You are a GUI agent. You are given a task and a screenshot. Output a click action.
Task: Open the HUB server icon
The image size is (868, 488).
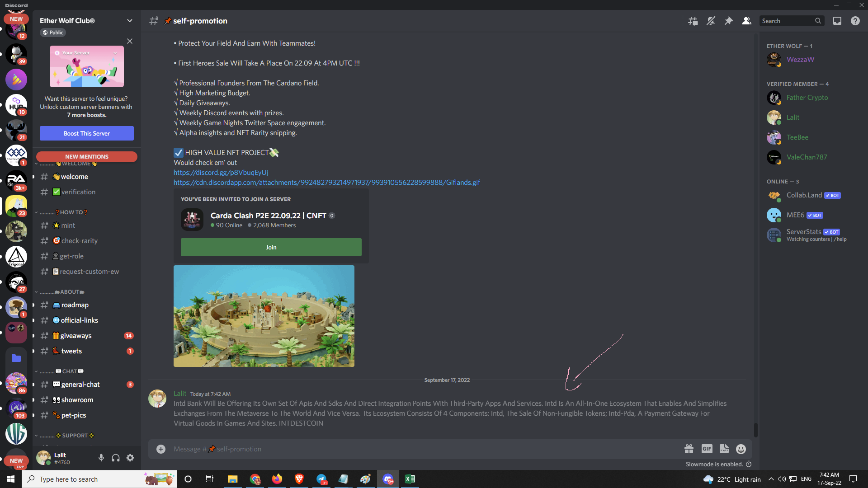click(16, 105)
